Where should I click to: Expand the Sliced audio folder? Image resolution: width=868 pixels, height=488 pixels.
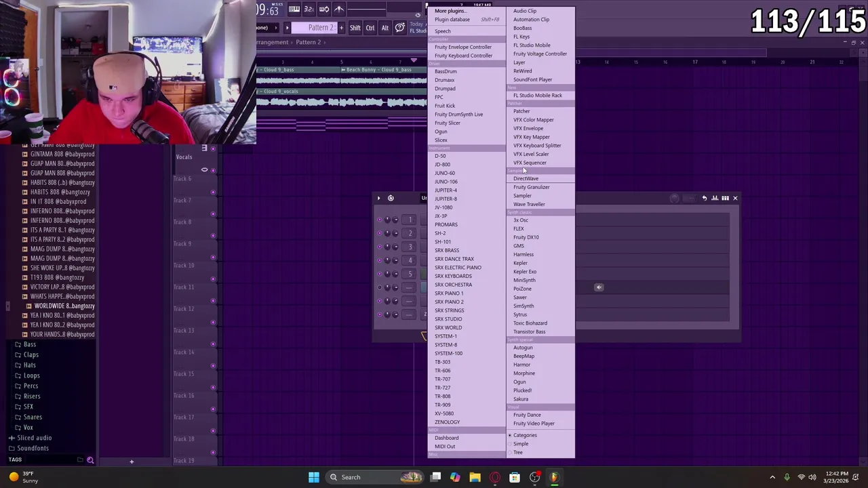(x=34, y=438)
